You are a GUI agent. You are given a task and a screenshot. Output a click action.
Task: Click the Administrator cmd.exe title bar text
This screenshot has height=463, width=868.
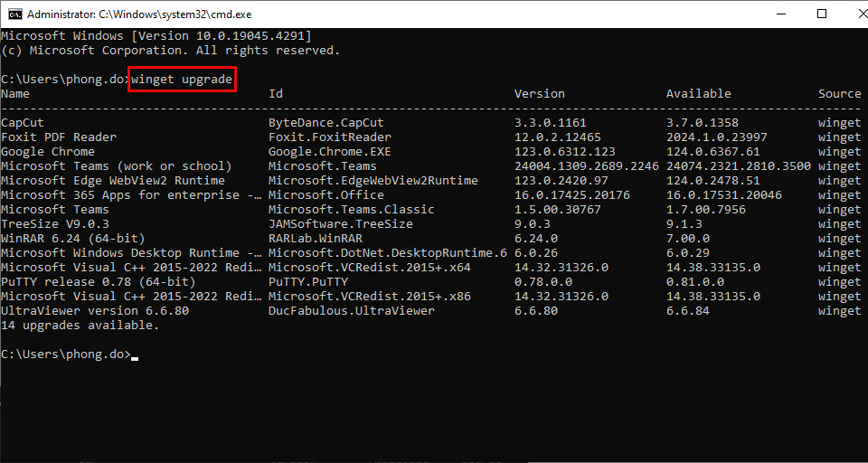point(142,14)
